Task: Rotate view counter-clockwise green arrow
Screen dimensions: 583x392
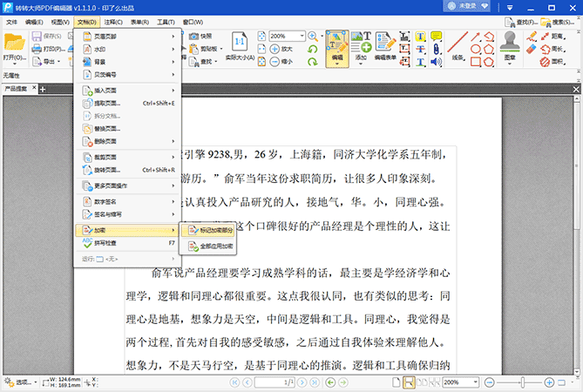Action: [313, 49]
